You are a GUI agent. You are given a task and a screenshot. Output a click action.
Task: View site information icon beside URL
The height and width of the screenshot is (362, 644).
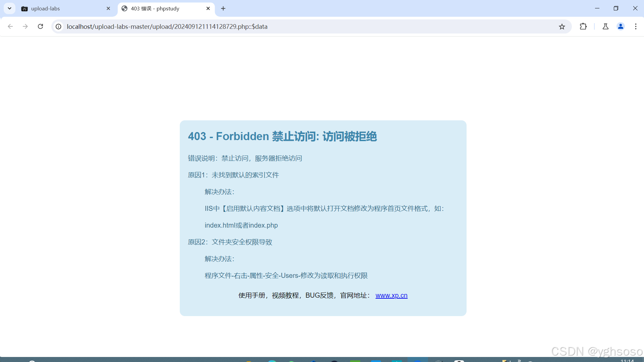click(x=58, y=26)
